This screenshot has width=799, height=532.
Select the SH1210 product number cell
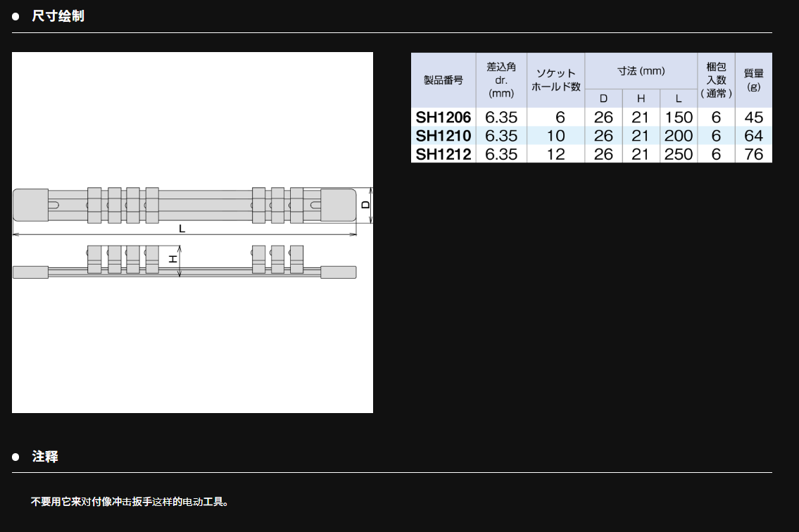click(443, 136)
